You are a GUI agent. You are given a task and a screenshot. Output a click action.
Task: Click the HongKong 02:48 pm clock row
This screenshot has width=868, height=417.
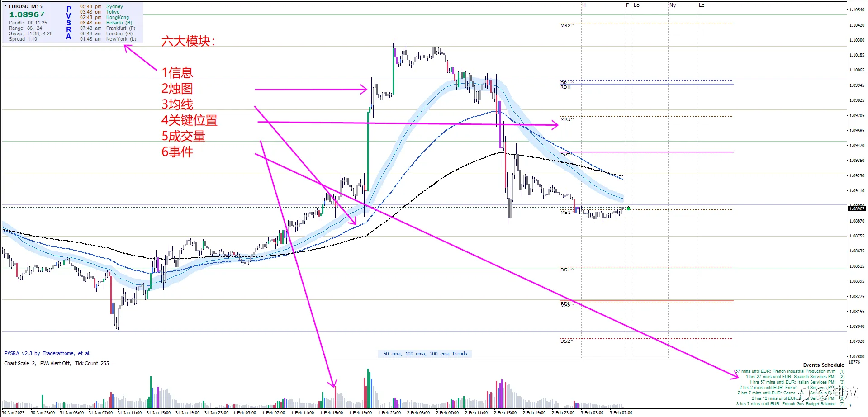click(x=104, y=17)
